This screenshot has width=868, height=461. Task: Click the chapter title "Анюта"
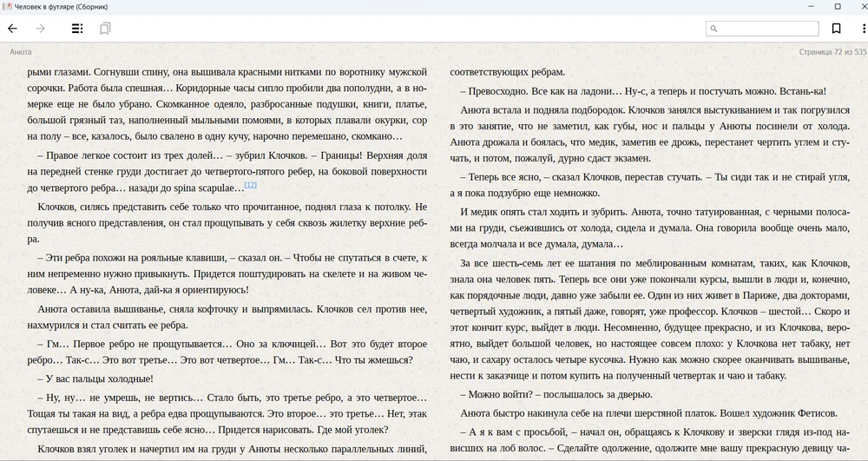coord(21,52)
